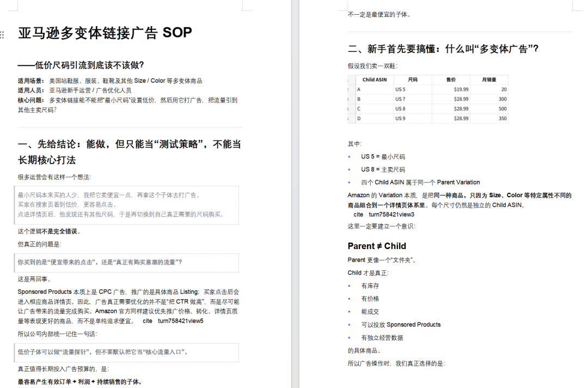Click the line "Child 才是真正:"

pyautogui.click(x=368, y=273)
